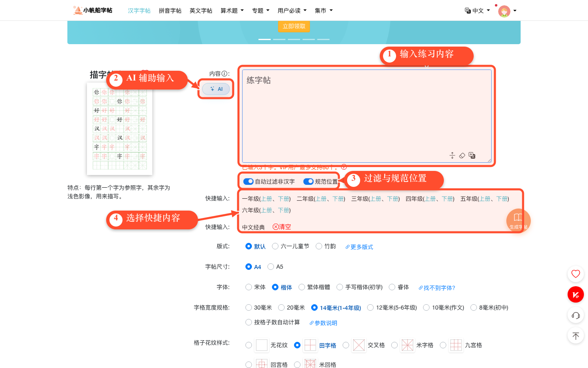Click 三年级 上册 quick input link

376,199
